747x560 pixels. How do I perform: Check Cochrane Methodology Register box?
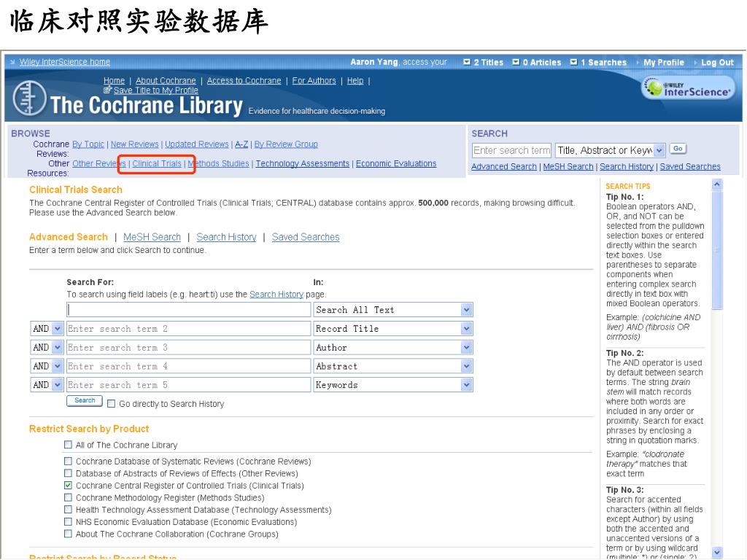tap(68, 497)
